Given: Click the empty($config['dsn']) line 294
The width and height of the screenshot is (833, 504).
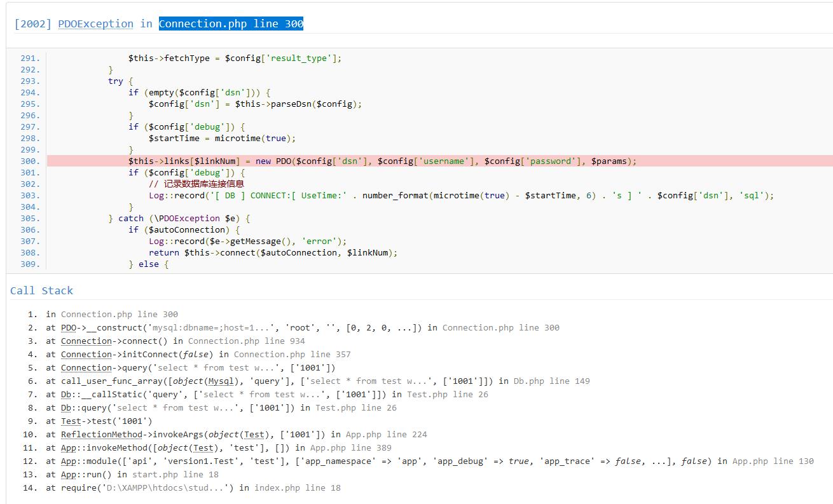Looking at the screenshot, I should click(200, 92).
